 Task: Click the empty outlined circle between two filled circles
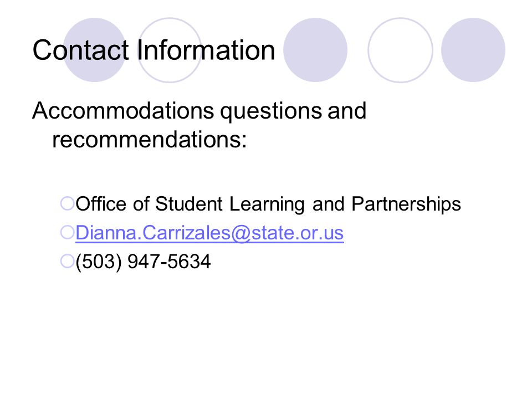click(x=400, y=50)
